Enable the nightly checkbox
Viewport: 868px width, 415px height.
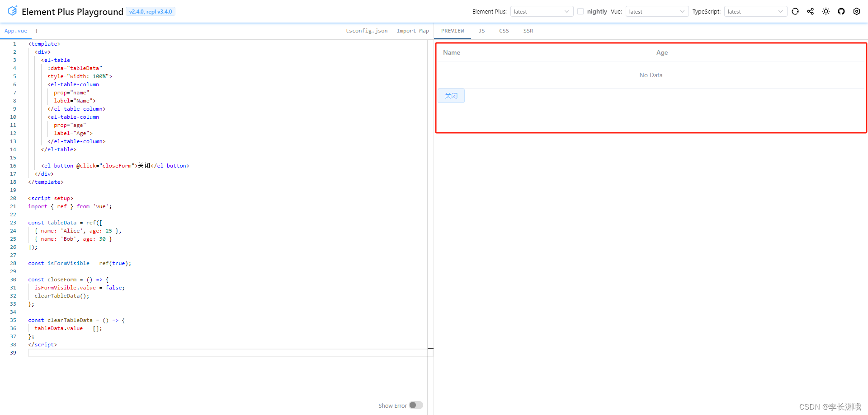pos(580,11)
